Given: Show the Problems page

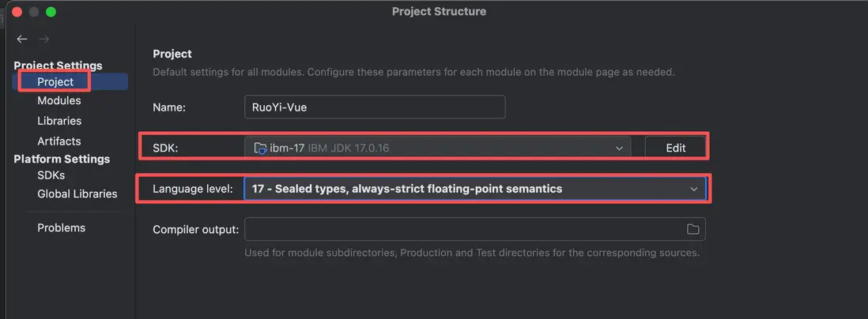Looking at the screenshot, I should point(61,227).
